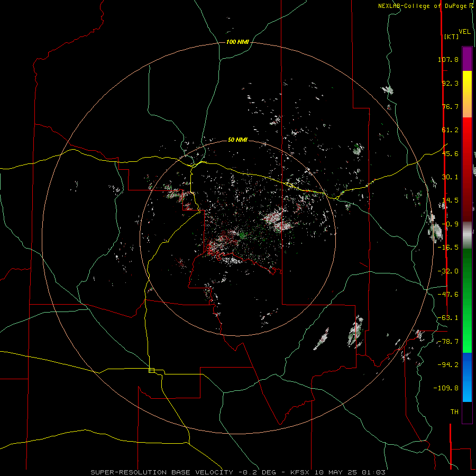476x476 pixels.
Task: Pick the purple segment of velocity scale
Action: pyautogui.click(x=467, y=59)
